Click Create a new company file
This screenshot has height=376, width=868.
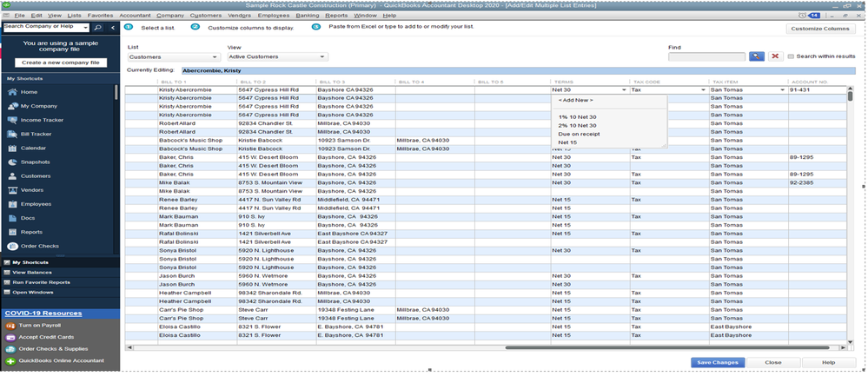[x=61, y=63]
